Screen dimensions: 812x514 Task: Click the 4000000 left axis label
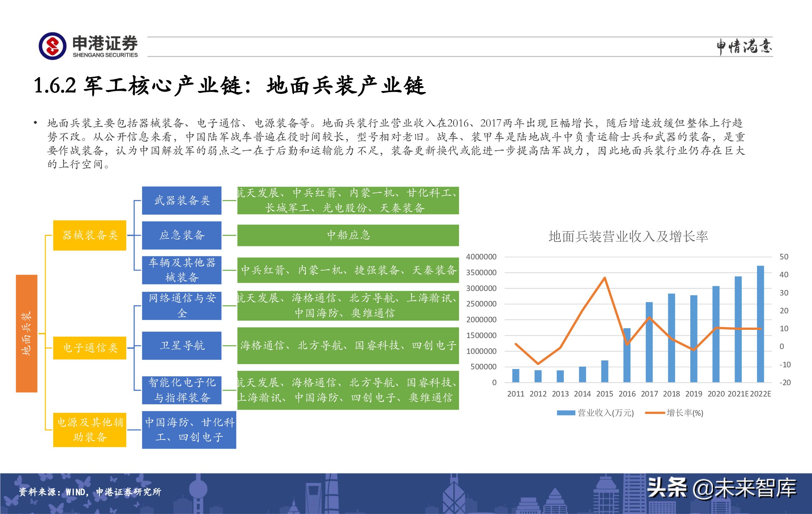pyautogui.click(x=481, y=257)
